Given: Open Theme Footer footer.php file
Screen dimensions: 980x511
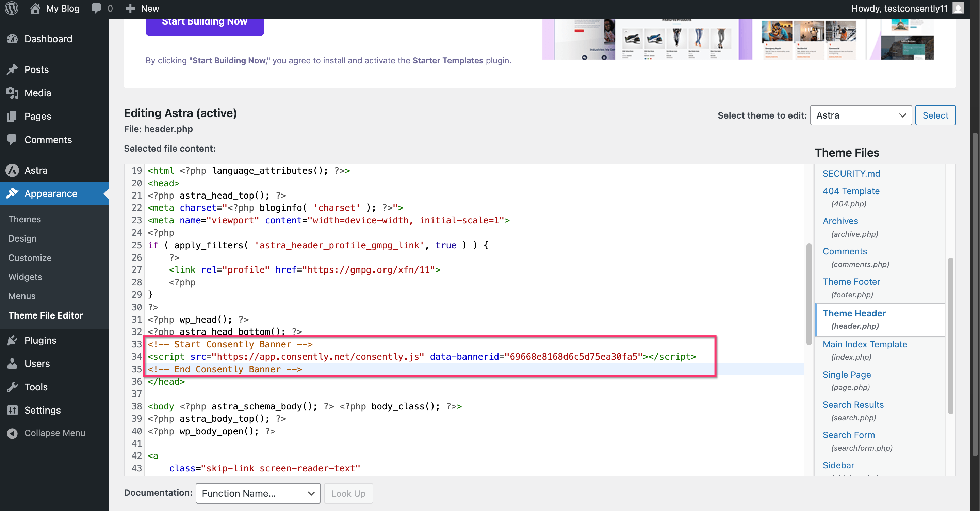Looking at the screenshot, I should click(851, 282).
